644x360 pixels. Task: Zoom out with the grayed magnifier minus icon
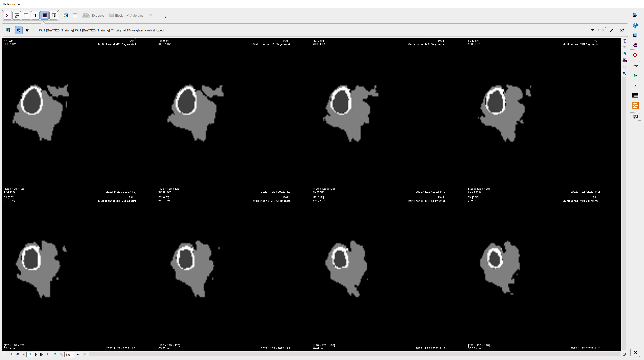click(x=61, y=354)
